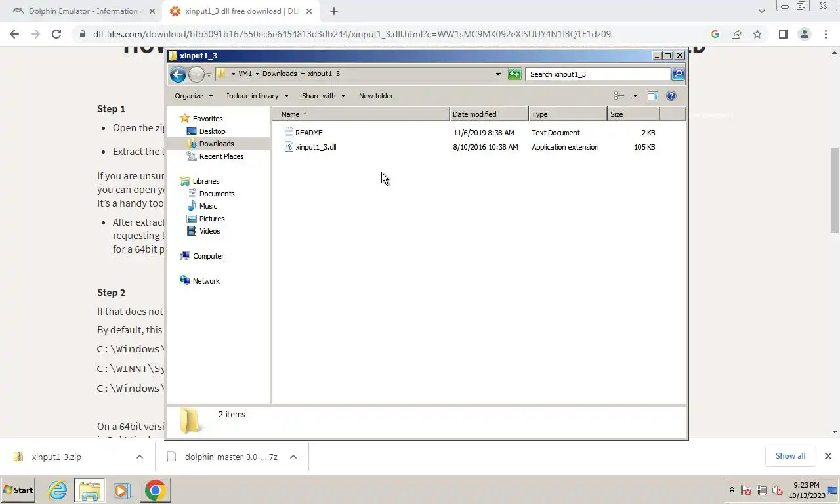Click the tray volume speaker icon
The width and height of the screenshot is (840, 504).
coord(778,490)
